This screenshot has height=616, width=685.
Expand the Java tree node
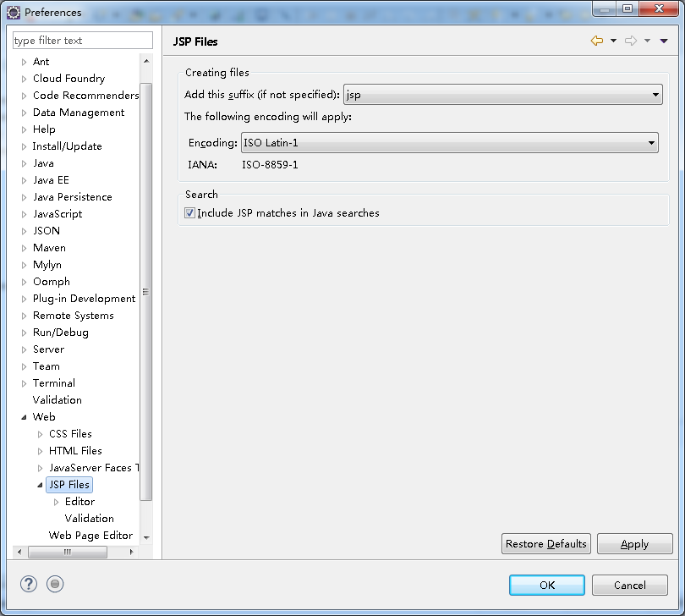click(26, 162)
